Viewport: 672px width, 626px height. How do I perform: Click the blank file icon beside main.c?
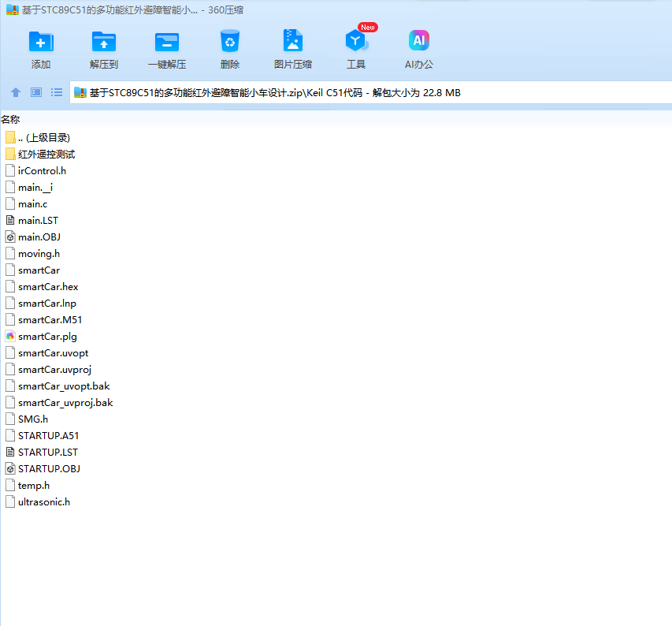[x=10, y=204]
